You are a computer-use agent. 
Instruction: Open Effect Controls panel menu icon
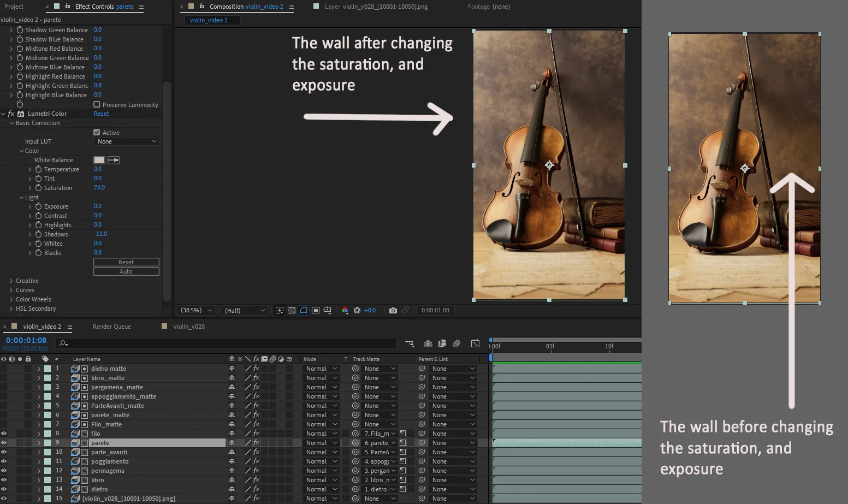pyautogui.click(x=141, y=7)
